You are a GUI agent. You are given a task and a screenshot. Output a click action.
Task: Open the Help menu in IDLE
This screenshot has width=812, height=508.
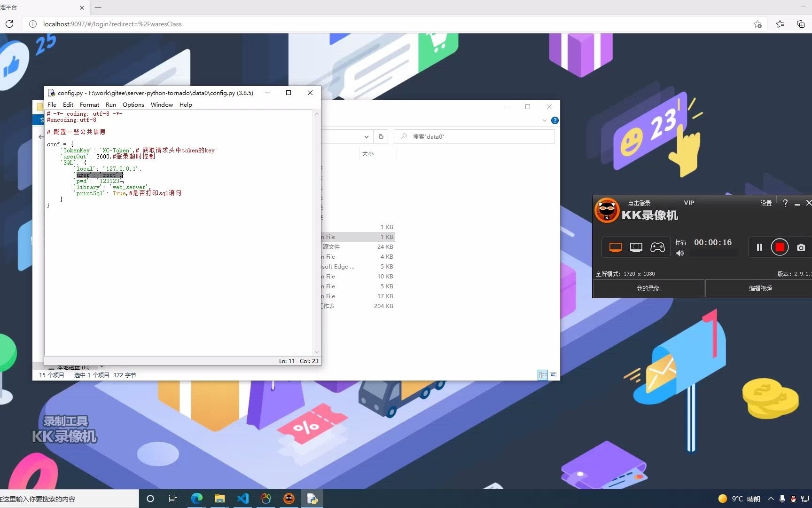[186, 105]
